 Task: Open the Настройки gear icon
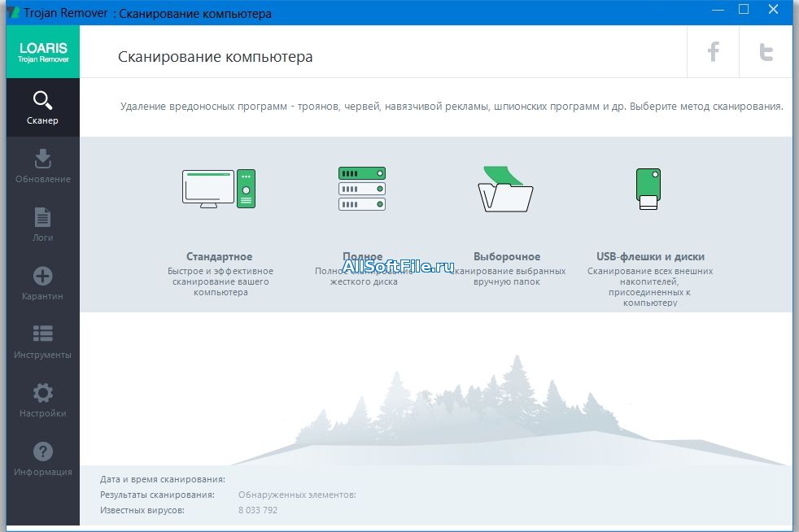click(43, 393)
